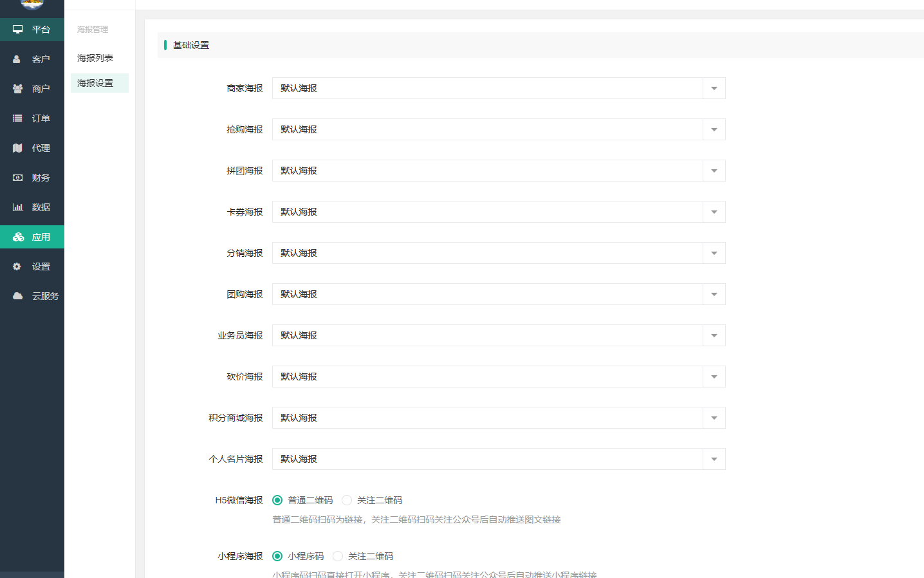Click the bar chart icon beside 数据
Image resolution: width=924 pixels, height=578 pixels.
coord(17,207)
